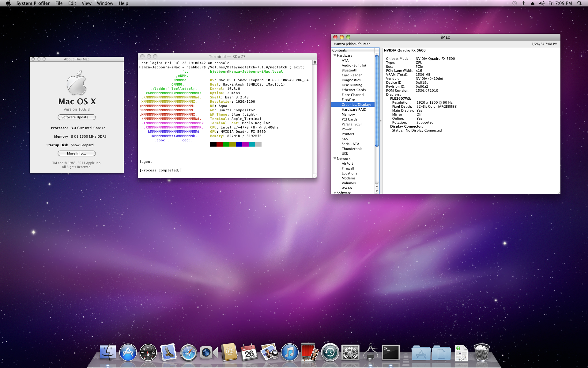The width and height of the screenshot is (588, 368).
Task: Click the Contents list scrollbar thumb
Action: pyautogui.click(x=377, y=101)
